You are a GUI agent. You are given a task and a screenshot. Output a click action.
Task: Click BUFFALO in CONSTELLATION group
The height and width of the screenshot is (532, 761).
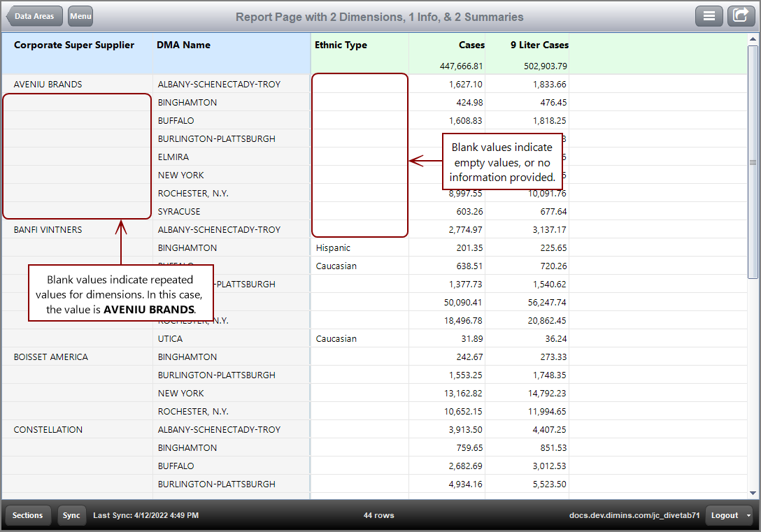[176, 466]
